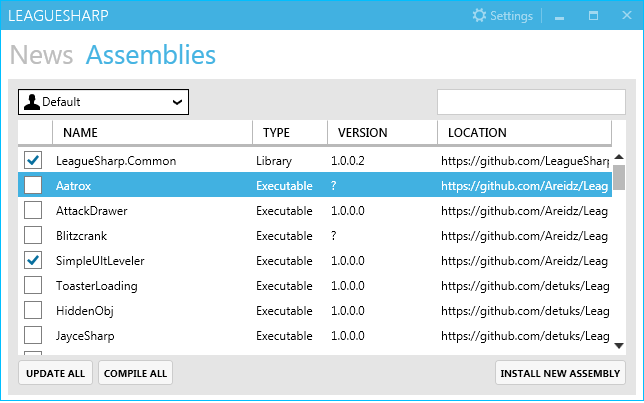Screen dimensions: 644x403
Task: Click the COMPILE ALL button
Action: [135, 373]
